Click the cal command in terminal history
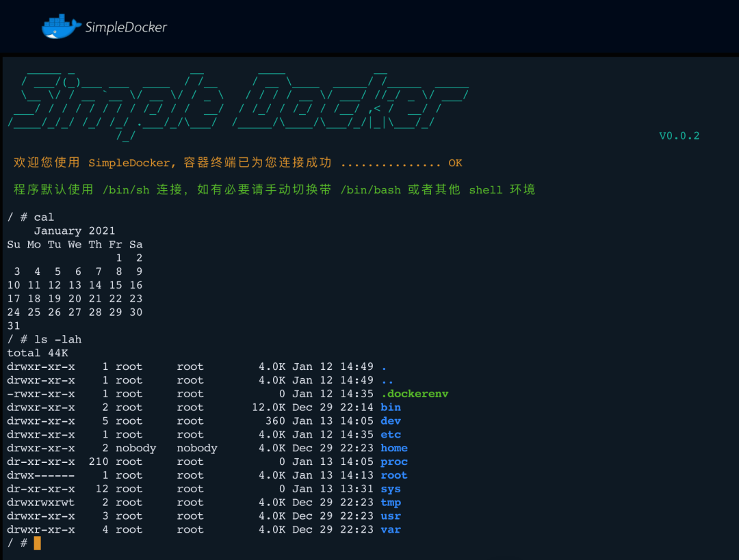This screenshot has height=560, width=739. pos(43,217)
